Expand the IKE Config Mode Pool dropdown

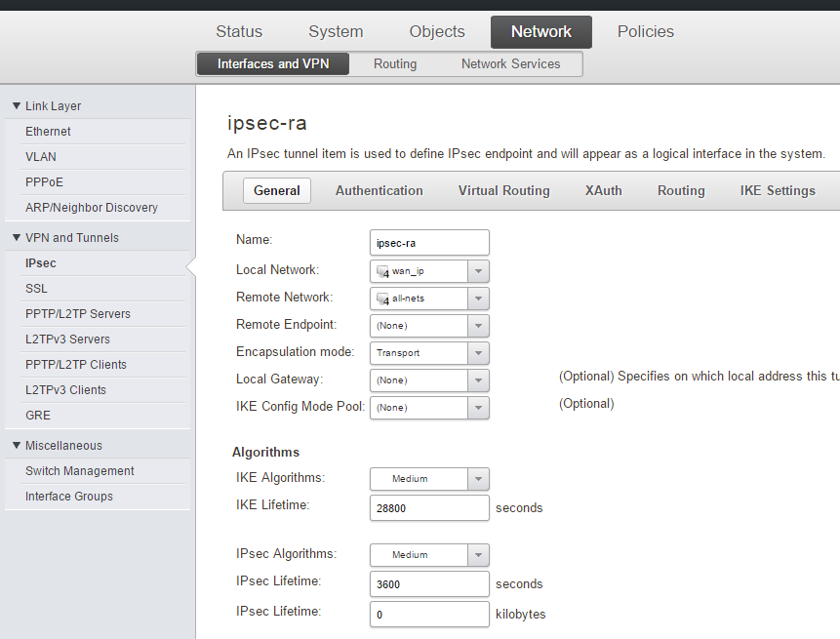[x=478, y=408]
